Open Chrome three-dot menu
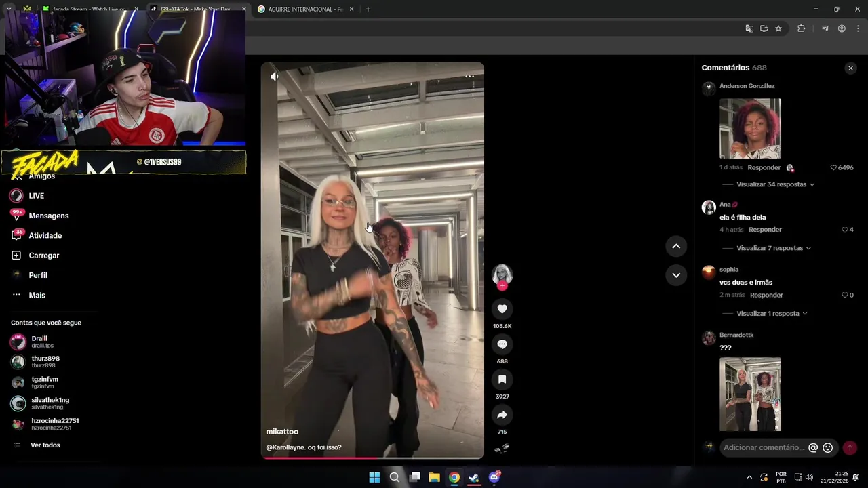868x488 pixels. [x=858, y=28]
